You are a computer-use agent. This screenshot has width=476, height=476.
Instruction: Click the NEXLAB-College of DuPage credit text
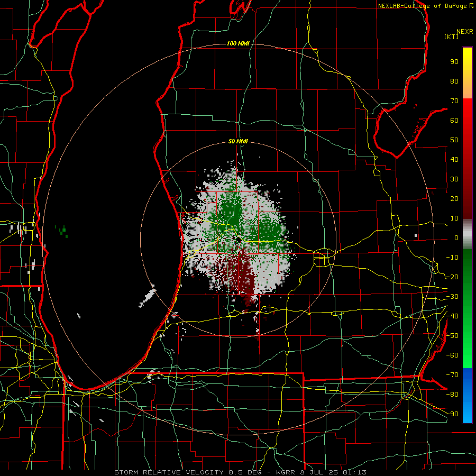(x=426, y=6)
